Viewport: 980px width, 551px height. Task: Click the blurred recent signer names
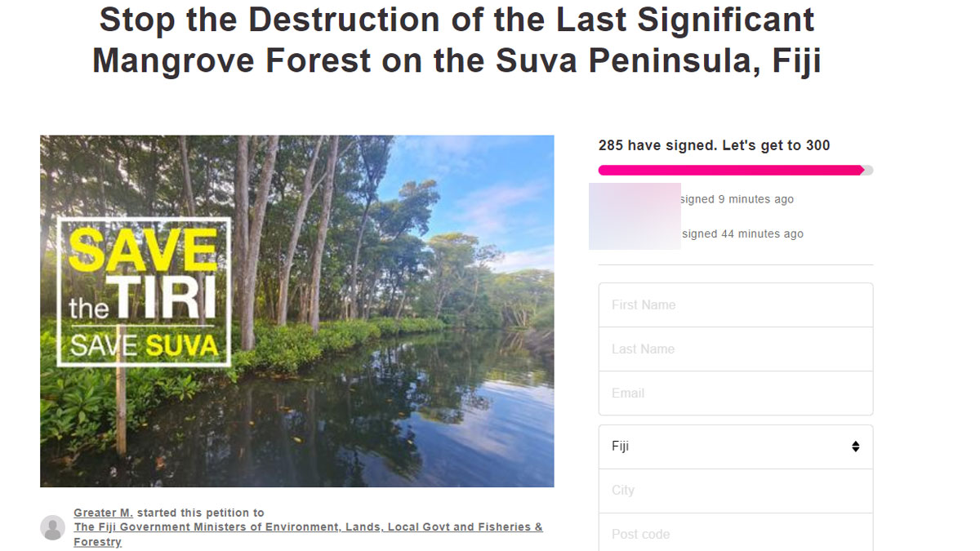[635, 216]
